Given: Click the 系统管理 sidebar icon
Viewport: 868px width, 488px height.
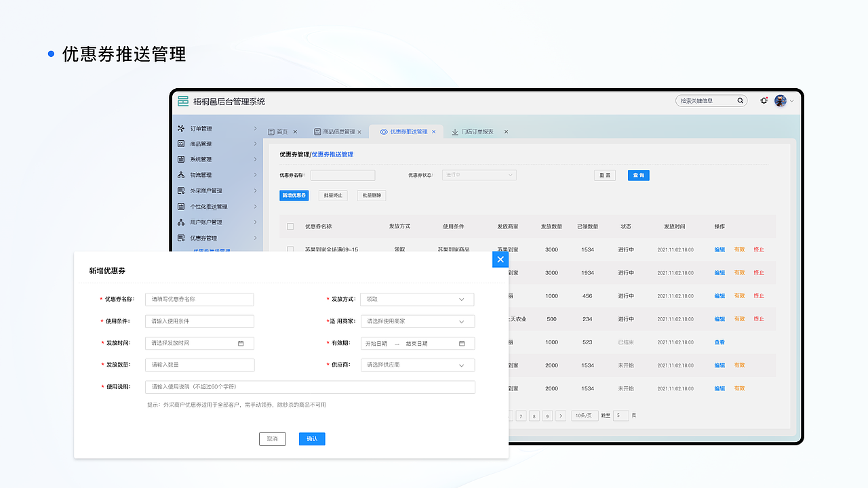Looking at the screenshot, I should point(181,159).
